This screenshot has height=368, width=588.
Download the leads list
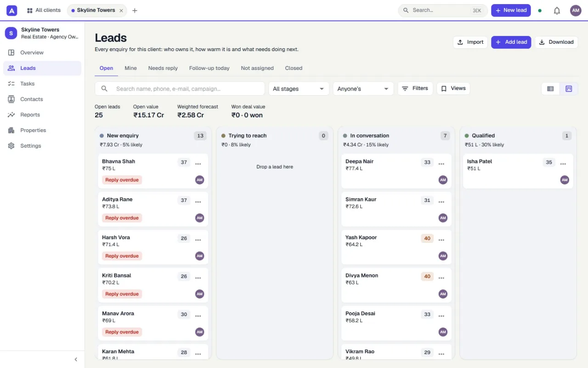point(556,42)
